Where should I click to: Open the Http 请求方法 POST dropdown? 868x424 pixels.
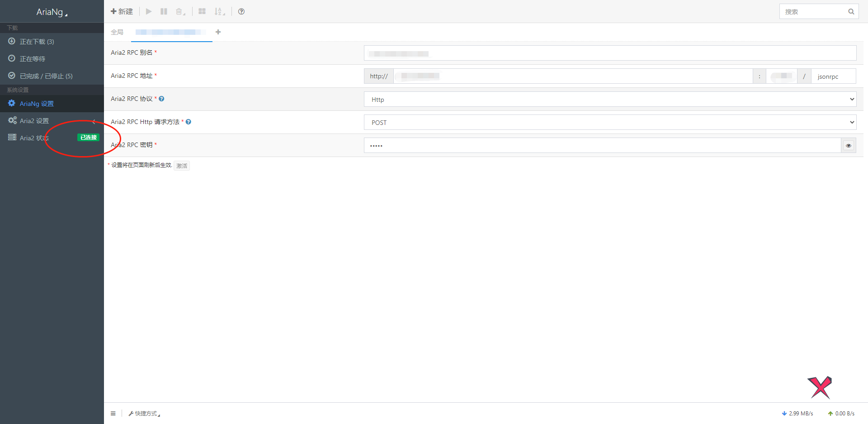[610, 122]
